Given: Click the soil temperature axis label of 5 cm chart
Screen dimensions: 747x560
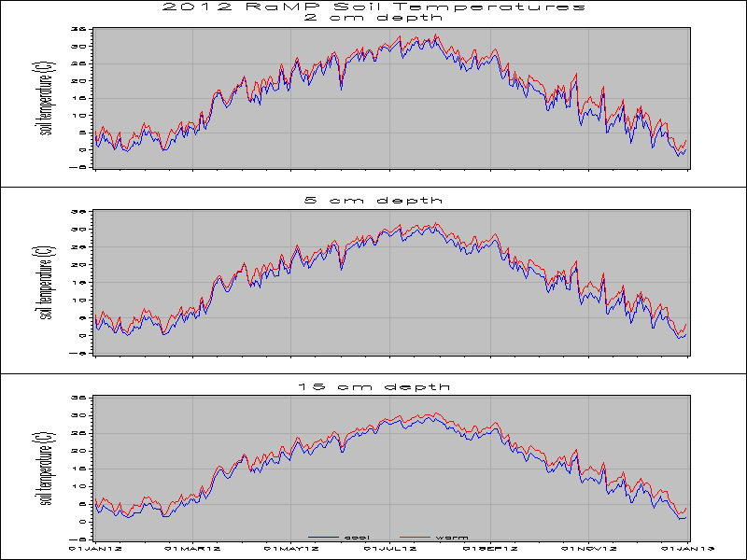Looking at the screenshot, I should click(x=42, y=283).
